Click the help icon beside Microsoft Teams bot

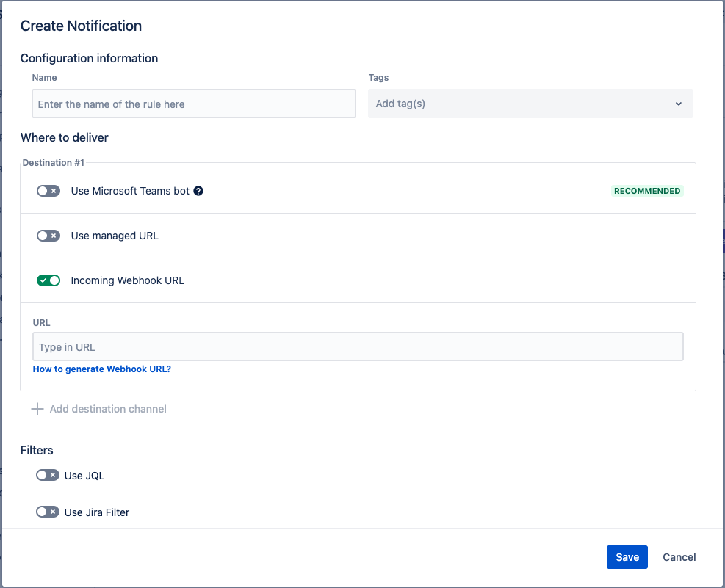click(x=198, y=191)
